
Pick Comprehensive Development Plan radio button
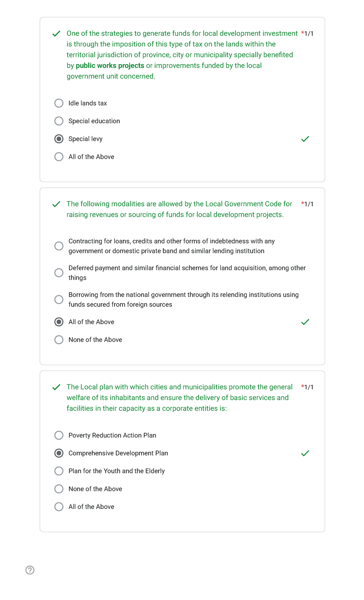59,453
